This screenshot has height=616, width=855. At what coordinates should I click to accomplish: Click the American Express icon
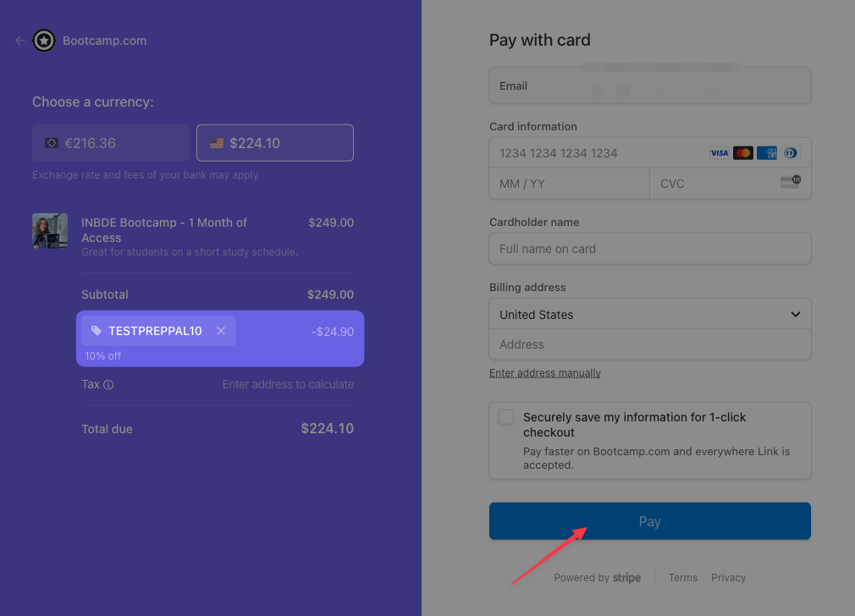coord(767,153)
